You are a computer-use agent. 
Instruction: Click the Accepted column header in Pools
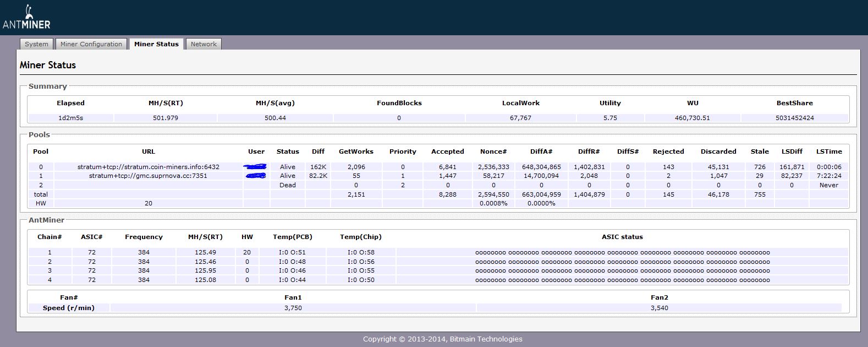447,151
